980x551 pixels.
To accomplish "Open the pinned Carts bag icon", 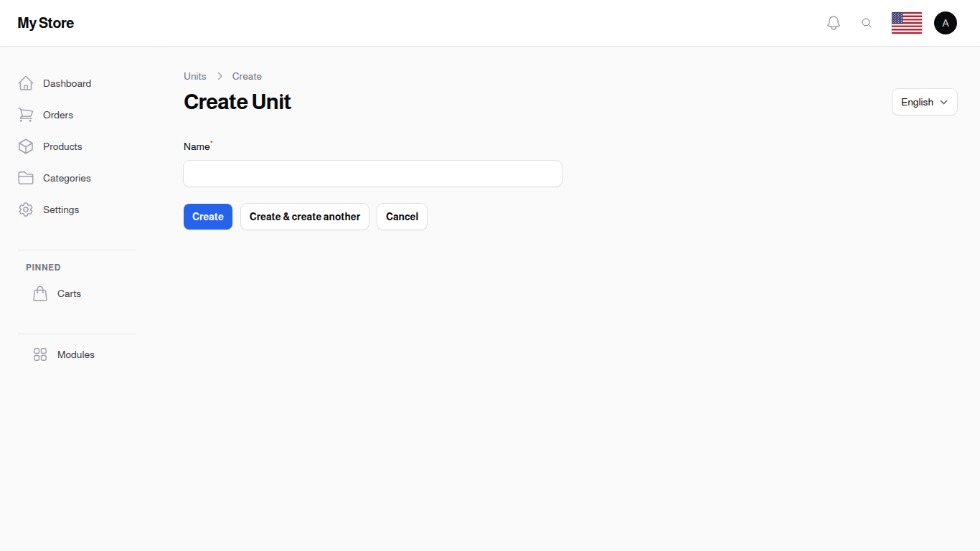I will [x=40, y=293].
